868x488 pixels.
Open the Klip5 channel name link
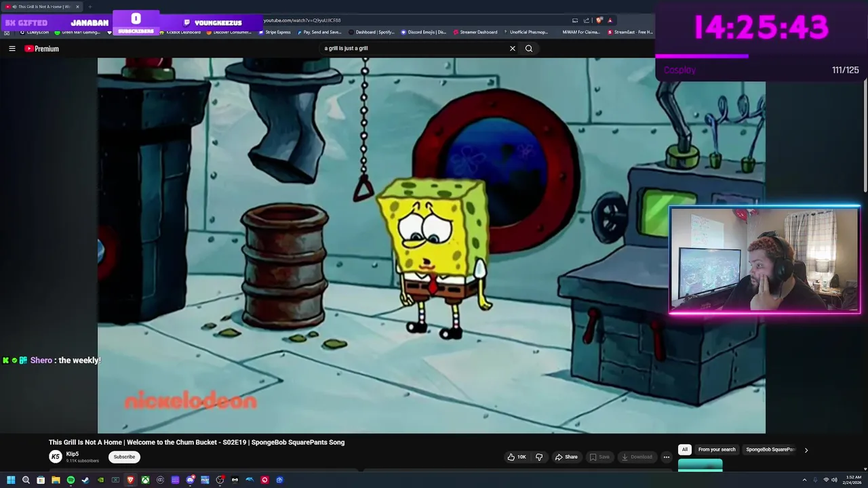tap(72, 454)
